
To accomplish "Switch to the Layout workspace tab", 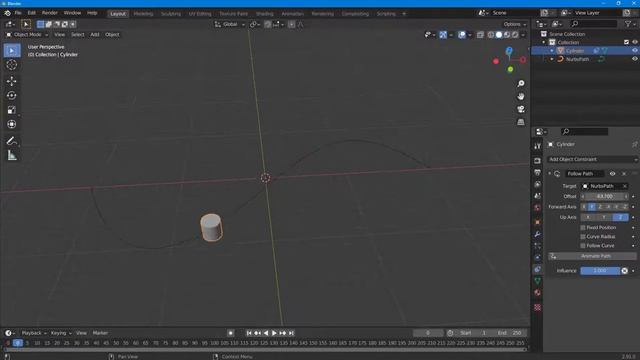I will [x=118, y=13].
